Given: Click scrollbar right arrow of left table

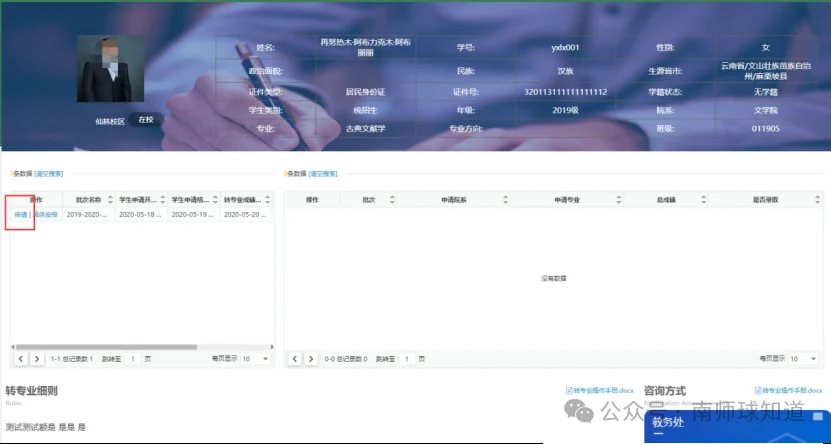Looking at the screenshot, I should [272, 347].
